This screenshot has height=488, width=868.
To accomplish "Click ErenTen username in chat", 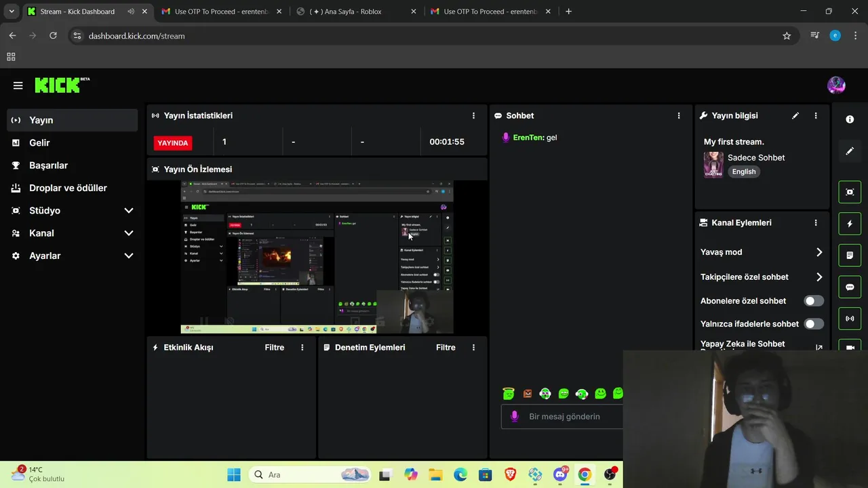I will click(528, 138).
